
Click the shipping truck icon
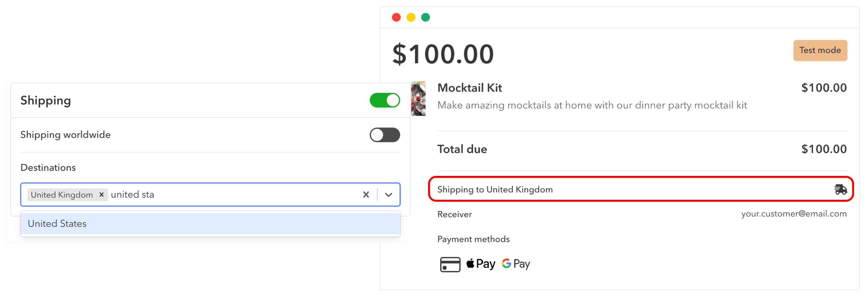click(841, 189)
